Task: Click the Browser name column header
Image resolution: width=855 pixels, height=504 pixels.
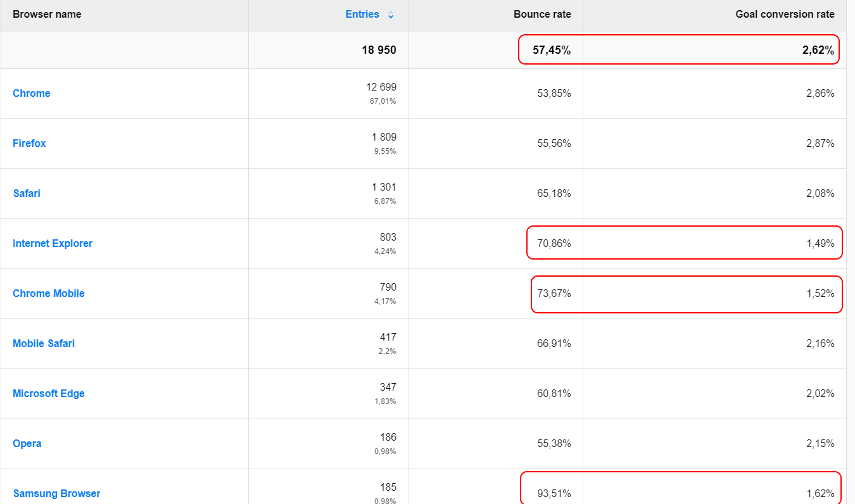Action: [47, 14]
